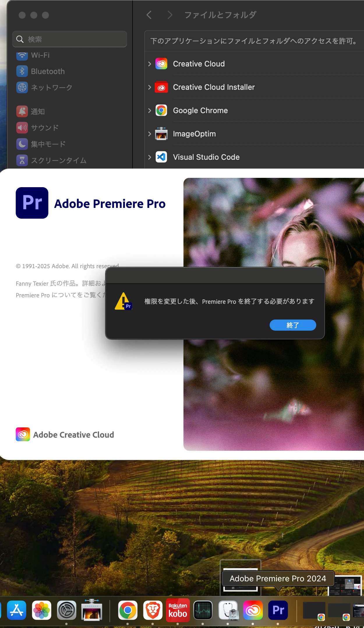The image size is (364, 628).
Task: Click the Creative Cloud Installer label
Action: (214, 87)
